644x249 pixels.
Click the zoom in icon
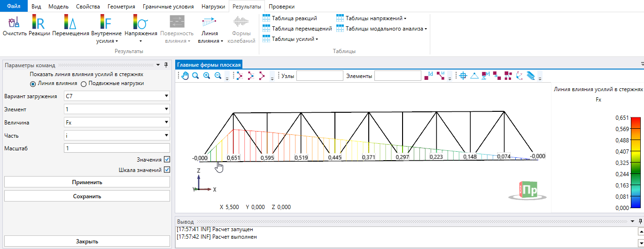click(207, 76)
